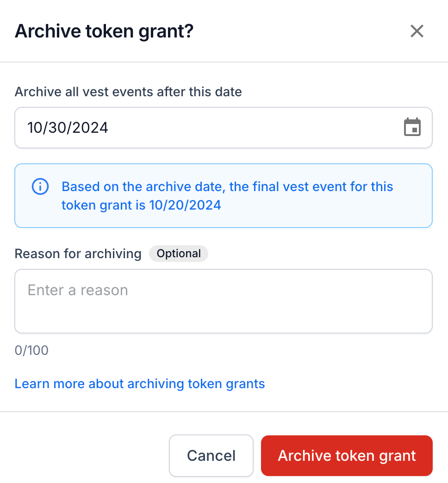The image size is (448, 483).
Task: Click the 10/20/2024 date in info banner
Action: tap(185, 205)
